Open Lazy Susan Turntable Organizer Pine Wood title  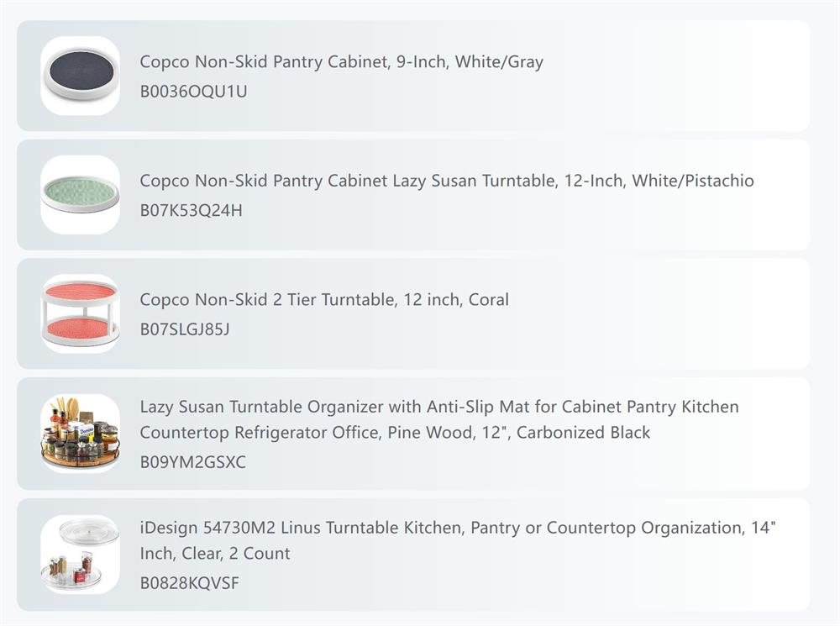[439, 419]
